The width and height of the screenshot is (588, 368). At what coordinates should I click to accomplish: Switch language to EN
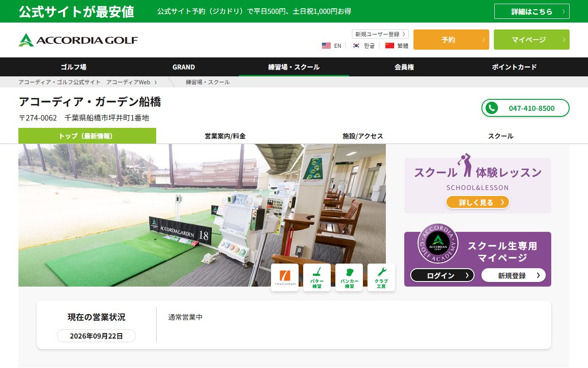[338, 46]
